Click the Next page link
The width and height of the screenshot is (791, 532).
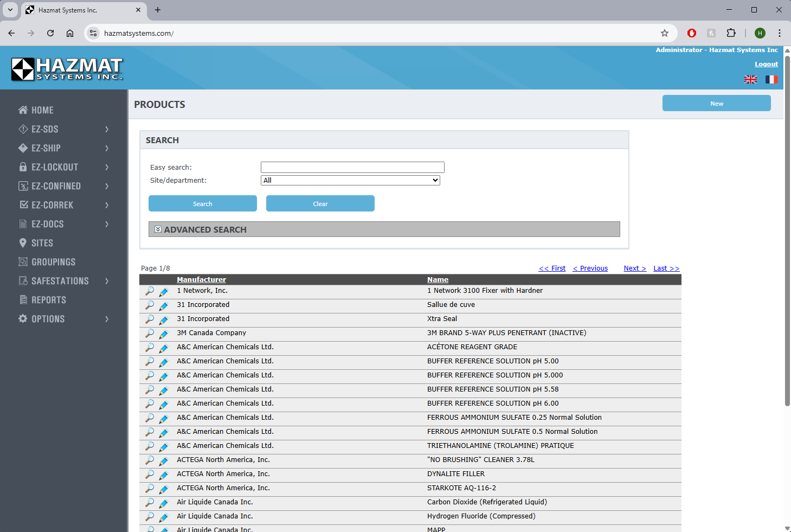point(634,268)
